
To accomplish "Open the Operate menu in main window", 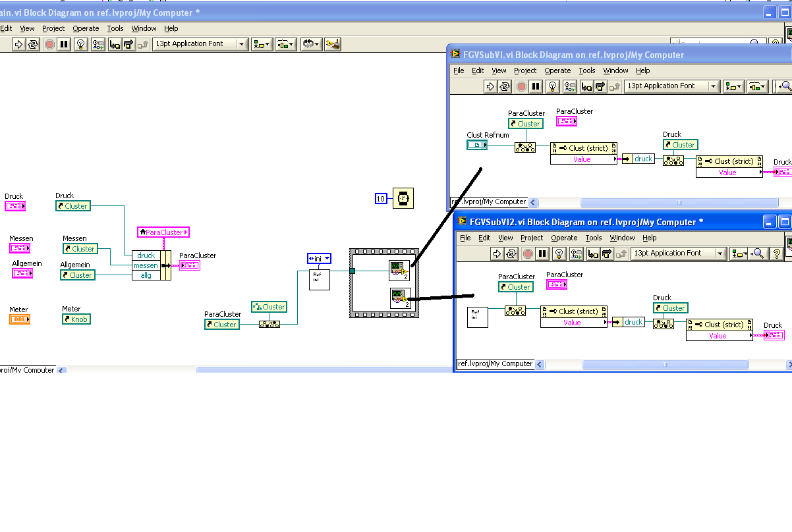I will pyautogui.click(x=86, y=28).
